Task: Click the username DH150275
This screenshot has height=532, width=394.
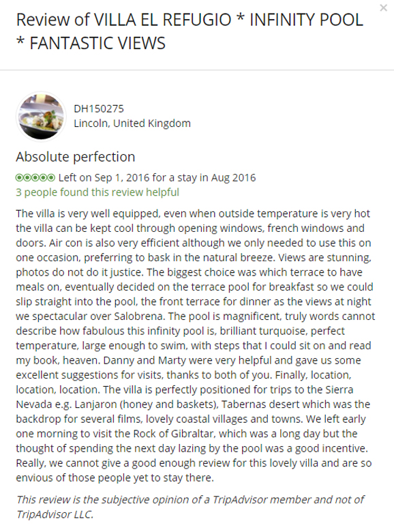Action: [99, 108]
